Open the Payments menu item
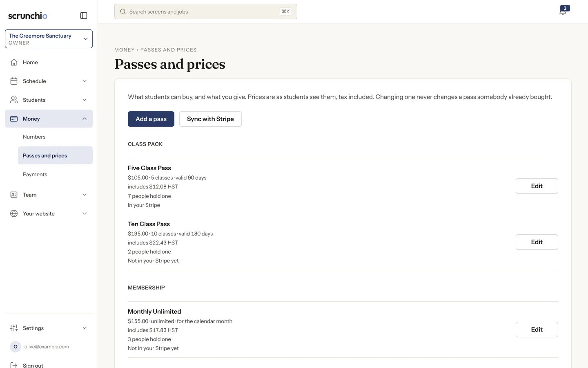The image size is (588, 368). 55,174
